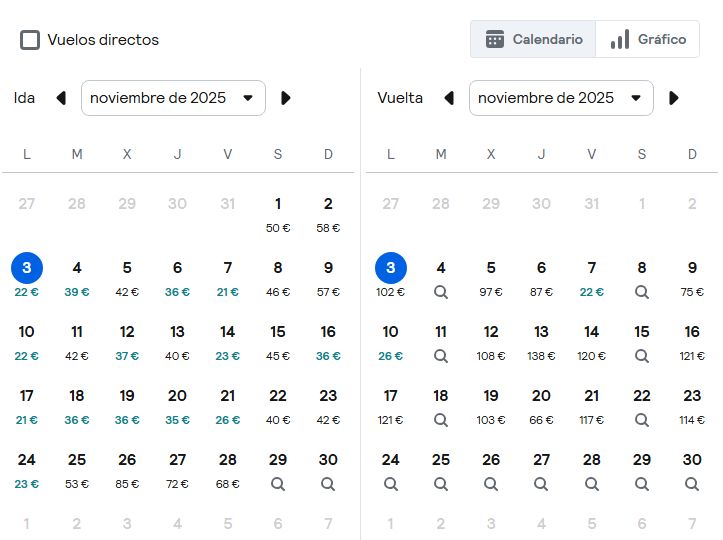Click selected Vuelta date 3
Viewport: 723px width, 540px height.
tap(391, 269)
